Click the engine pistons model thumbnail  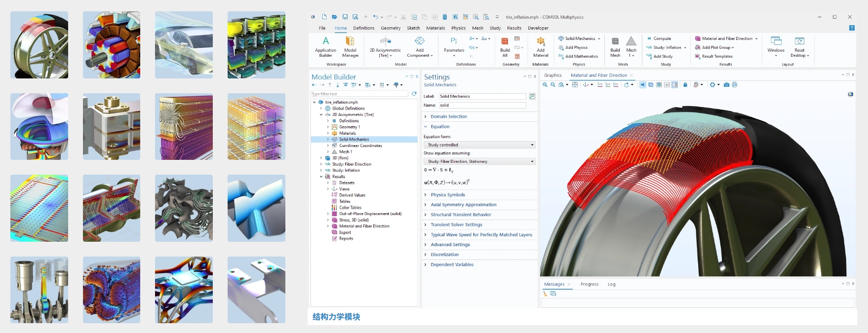(39, 290)
